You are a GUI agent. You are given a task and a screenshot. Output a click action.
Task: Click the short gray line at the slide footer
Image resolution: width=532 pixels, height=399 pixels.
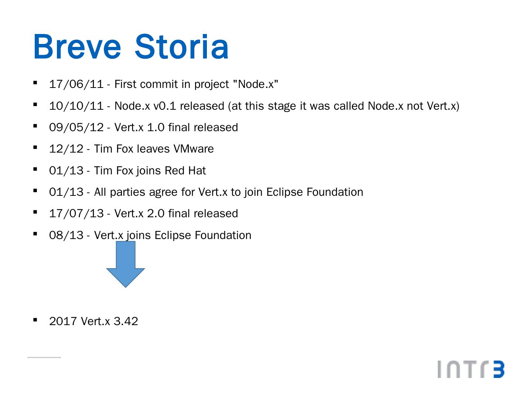[44, 357]
